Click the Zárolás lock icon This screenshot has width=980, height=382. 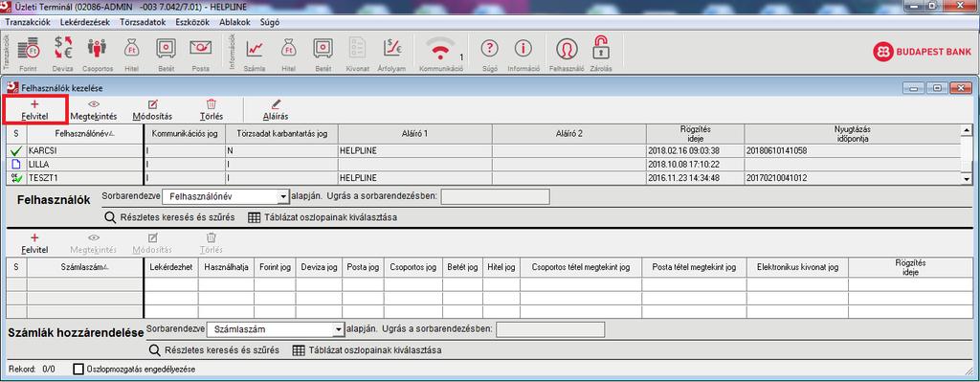pyautogui.click(x=601, y=54)
